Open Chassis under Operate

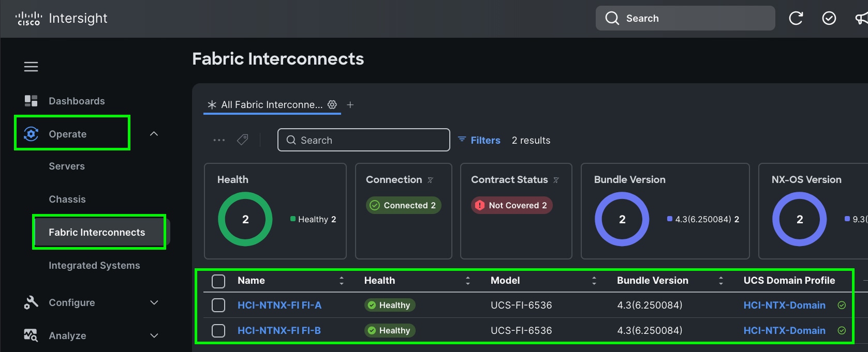67,199
